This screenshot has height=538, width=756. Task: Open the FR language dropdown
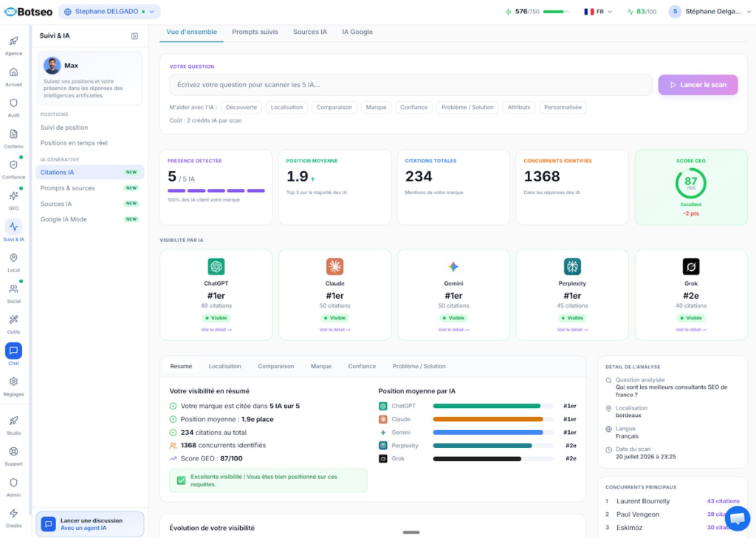tap(598, 12)
